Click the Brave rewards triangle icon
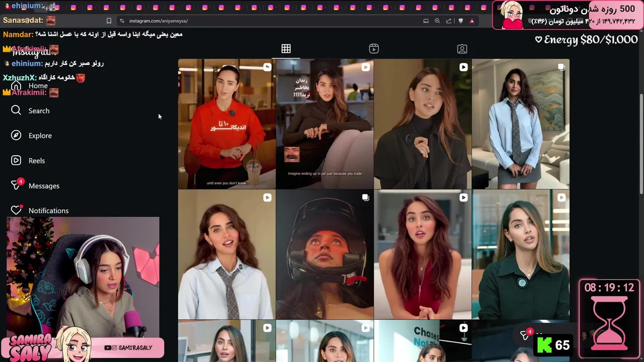Screen dimensions: 644x362 (x=471, y=21)
